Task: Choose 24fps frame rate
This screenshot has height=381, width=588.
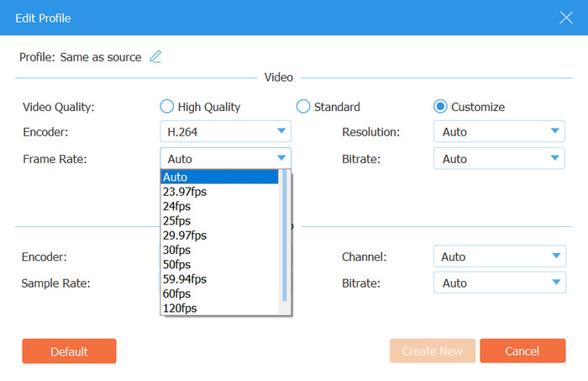Action: click(220, 206)
